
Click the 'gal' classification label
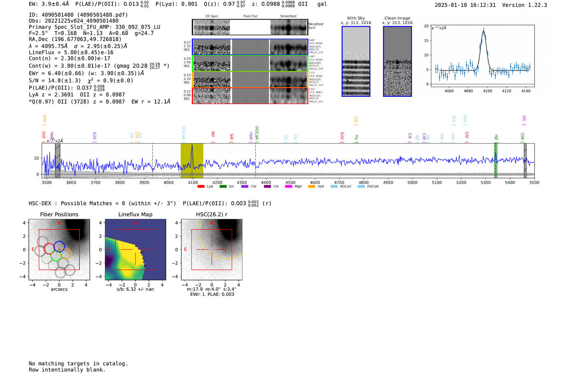tap(322, 4)
